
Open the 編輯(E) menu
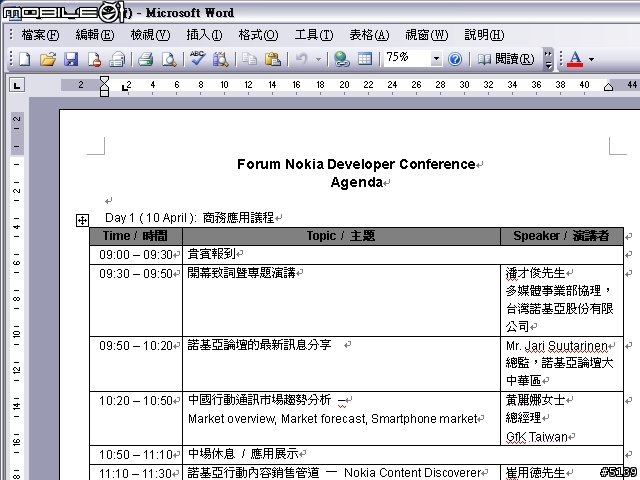[x=95, y=35]
